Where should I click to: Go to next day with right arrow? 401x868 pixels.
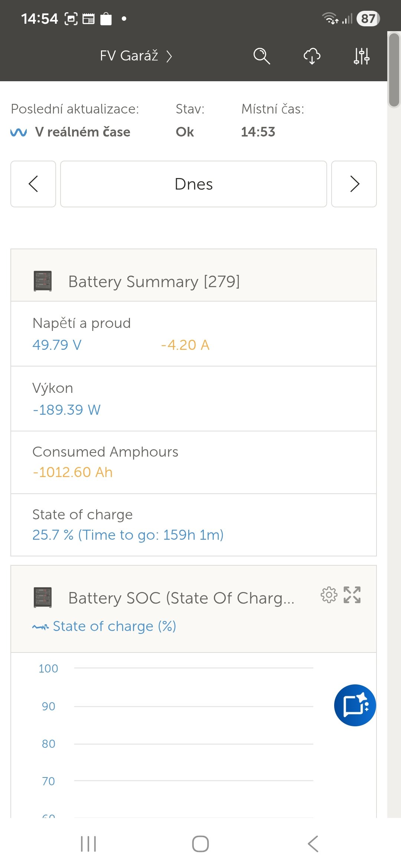[x=354, y=184]
